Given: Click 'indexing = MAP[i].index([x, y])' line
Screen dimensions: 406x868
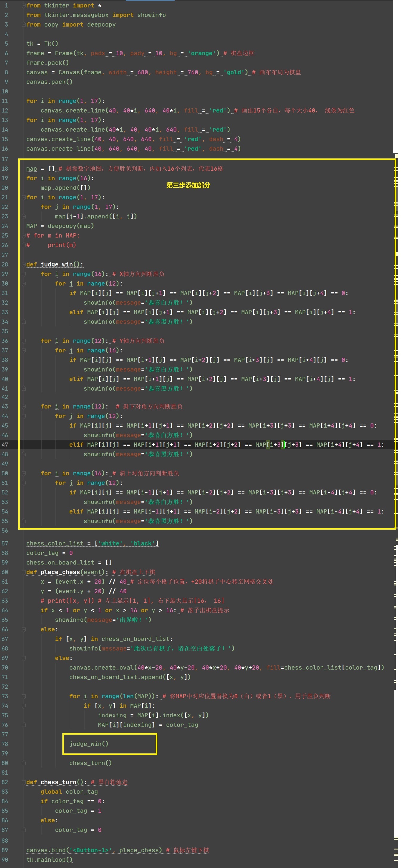Looking at the screenshot, I should coord(153,715).
